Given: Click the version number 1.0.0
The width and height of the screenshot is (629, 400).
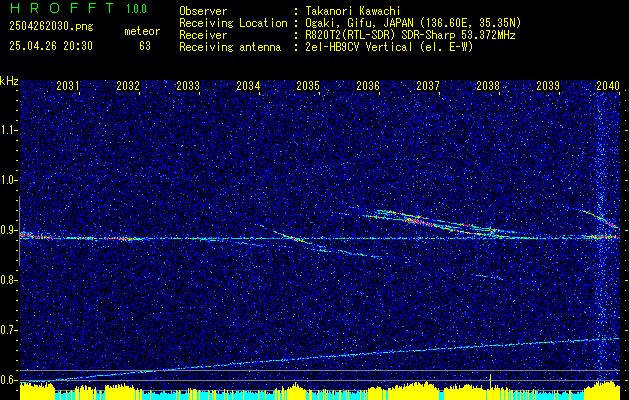Looking at the screenshot, I should click(136, 9).
